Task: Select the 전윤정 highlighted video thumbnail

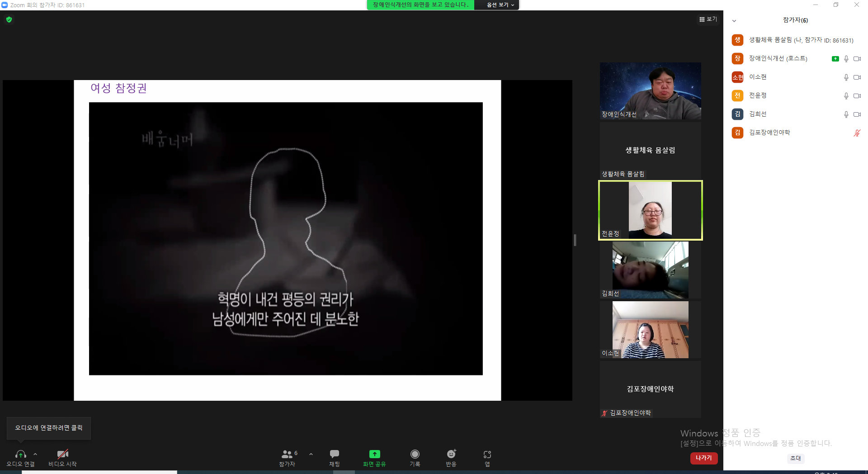Action: [x=651, y=210]
